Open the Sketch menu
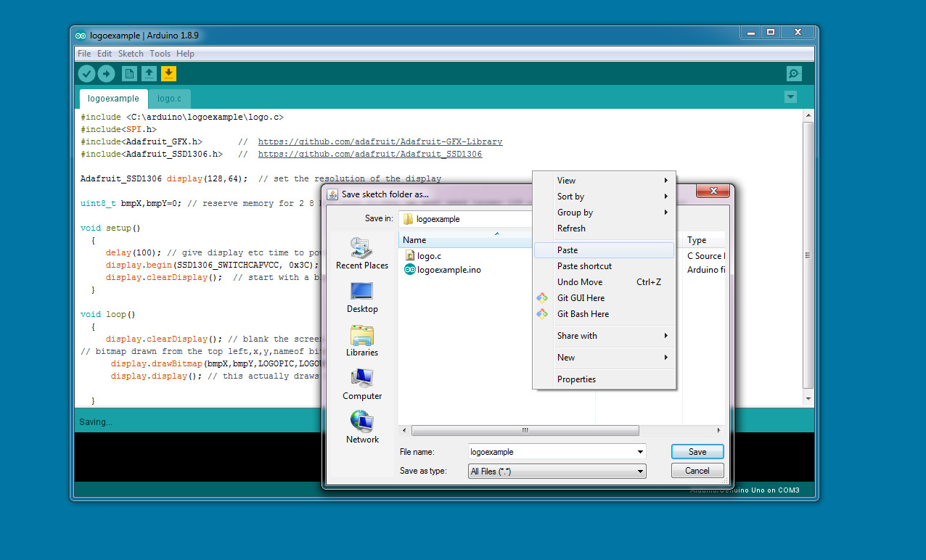Viewport: 926px width, 560px height. click(x=131, y=54)
